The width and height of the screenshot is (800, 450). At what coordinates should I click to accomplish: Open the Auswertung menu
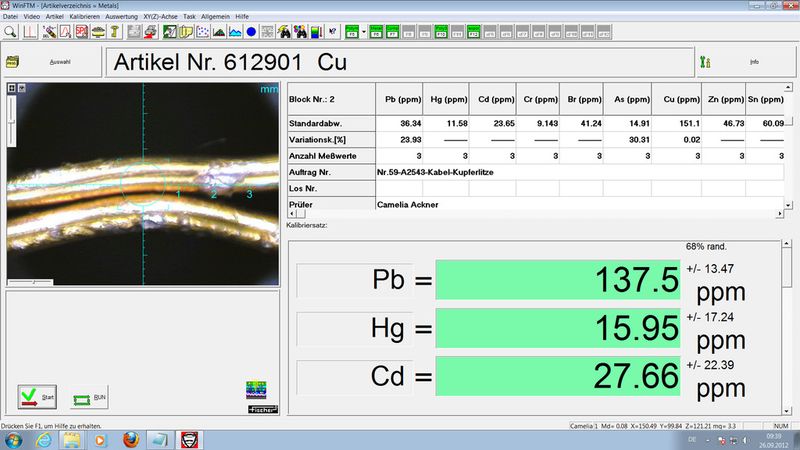122,18
